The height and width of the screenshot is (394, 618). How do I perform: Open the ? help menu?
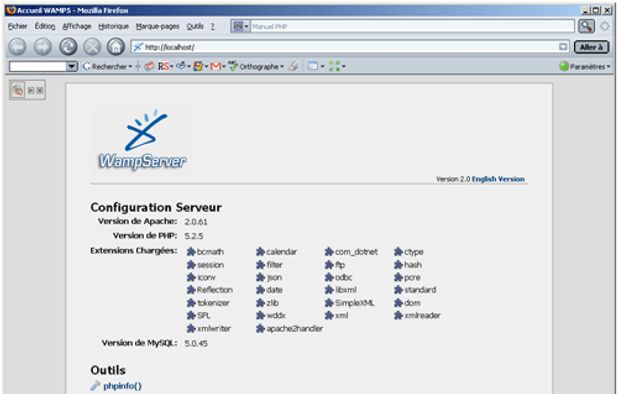point(212,26)
